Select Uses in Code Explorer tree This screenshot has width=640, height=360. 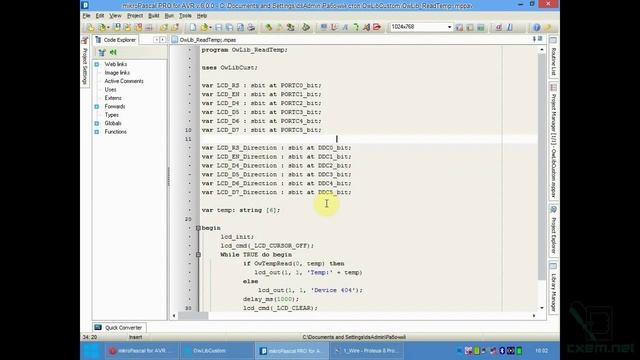pos(110,89)
